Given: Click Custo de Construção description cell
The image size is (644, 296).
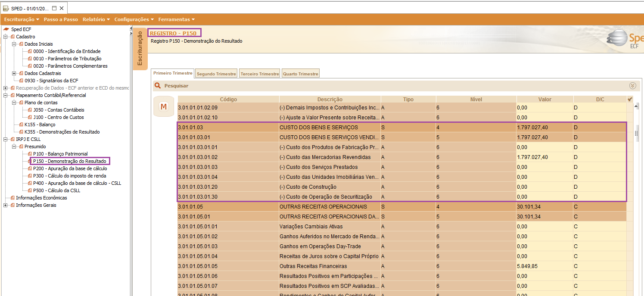Looking at the screenshot, I should [330, 187].
